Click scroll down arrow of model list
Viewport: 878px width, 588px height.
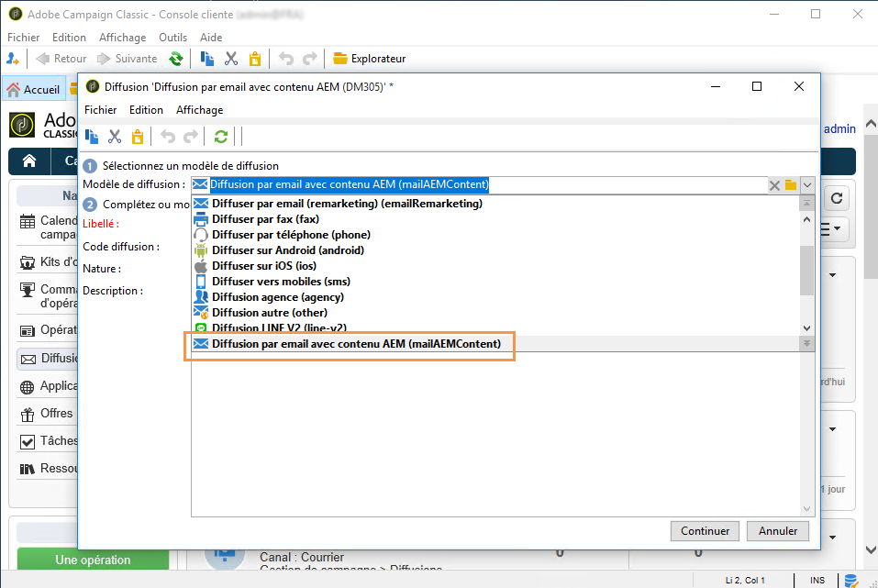pos(806,328)
